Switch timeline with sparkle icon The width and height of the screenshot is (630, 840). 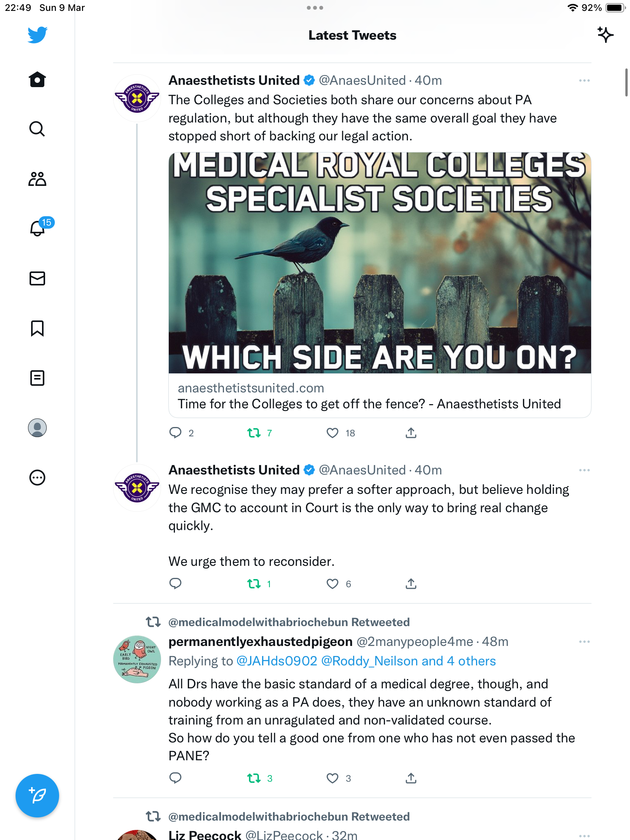pyautogui.click(x=605, y=35)
